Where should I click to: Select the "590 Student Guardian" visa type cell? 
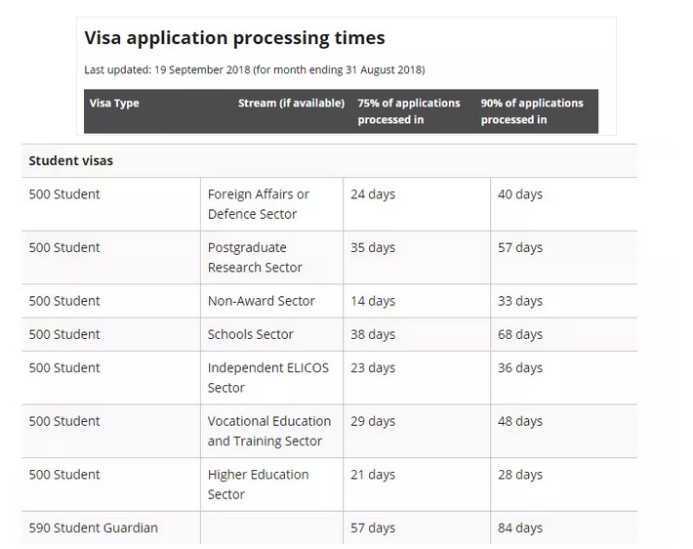click(x=93, y=527)
